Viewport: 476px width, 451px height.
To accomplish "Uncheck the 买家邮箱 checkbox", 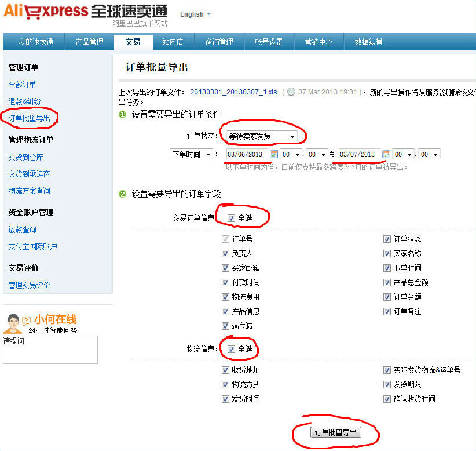I will (x=225, y=268).
